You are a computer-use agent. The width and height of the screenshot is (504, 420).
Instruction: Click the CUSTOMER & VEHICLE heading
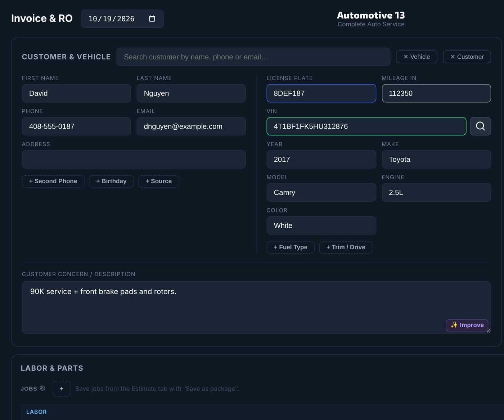[x=66, y=57]
